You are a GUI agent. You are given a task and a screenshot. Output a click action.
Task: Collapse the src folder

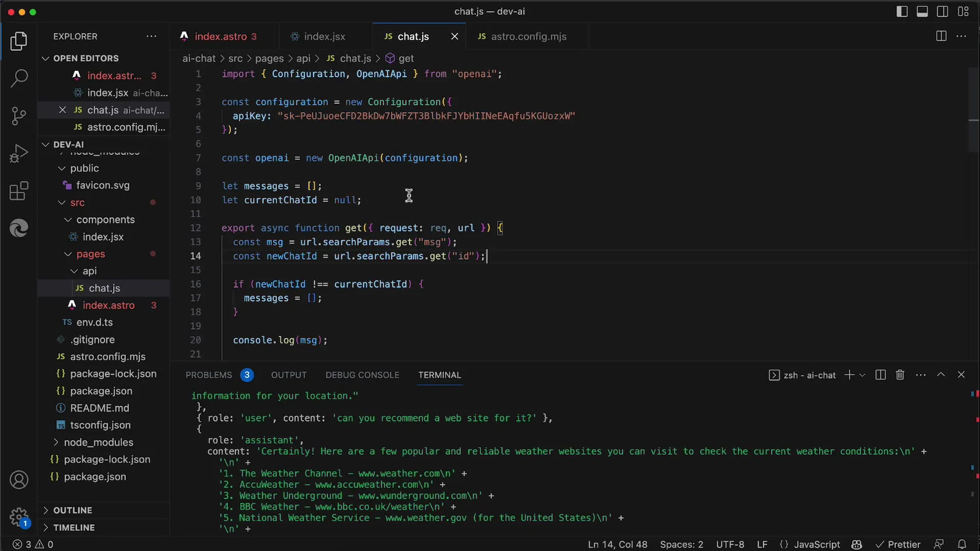103,202
